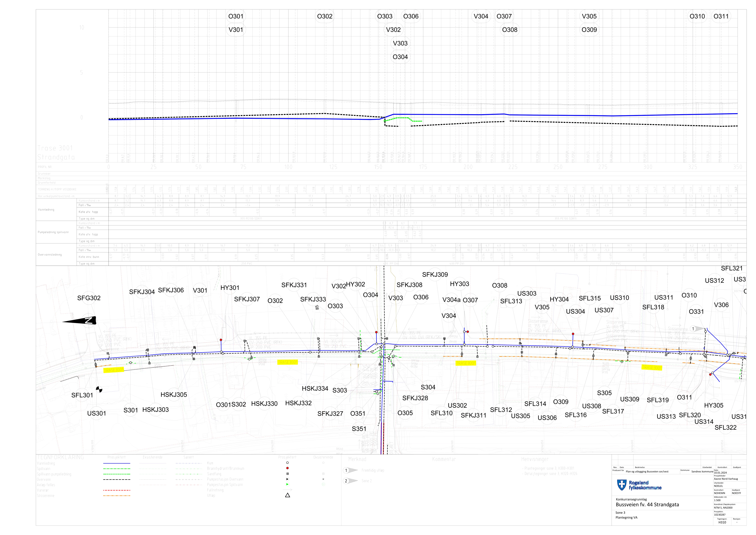
Task: Click the blue Vannledning legend line sample
Action: pos(117,463)
